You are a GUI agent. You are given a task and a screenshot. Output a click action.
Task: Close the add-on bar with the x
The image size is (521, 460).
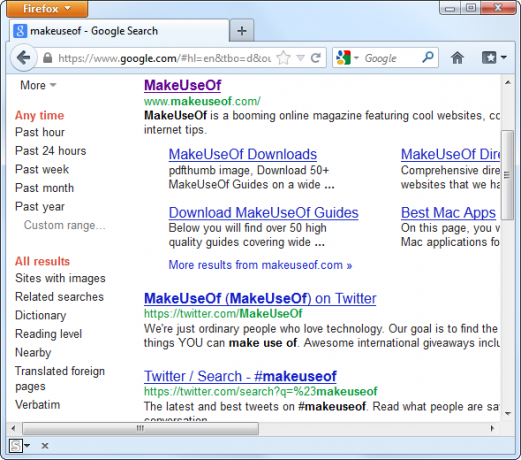tap(45, 446)
